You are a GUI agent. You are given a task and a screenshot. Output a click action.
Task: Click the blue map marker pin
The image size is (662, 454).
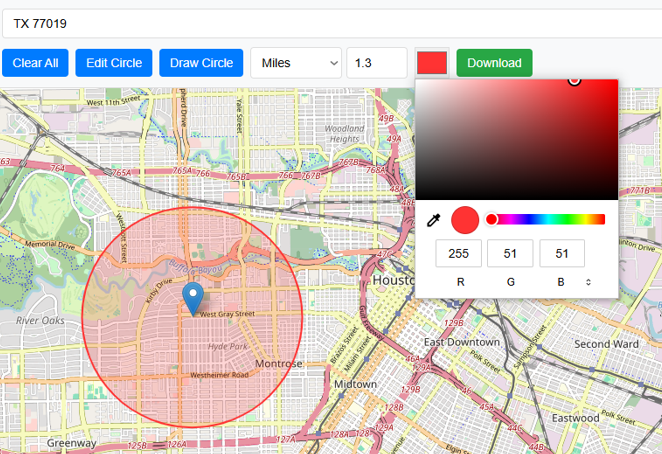tap(193, 299)
